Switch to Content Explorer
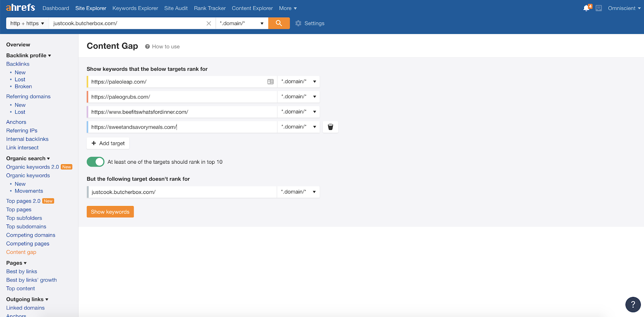644x317 pixels. [252, 8]
